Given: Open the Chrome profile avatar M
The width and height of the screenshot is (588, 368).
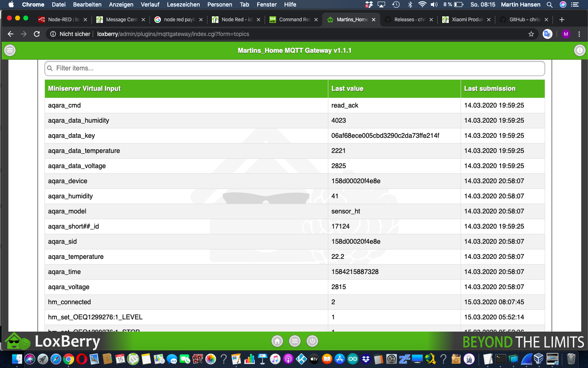Looking at the screenshot, I should pyautogui.click(x=566, y=34).
